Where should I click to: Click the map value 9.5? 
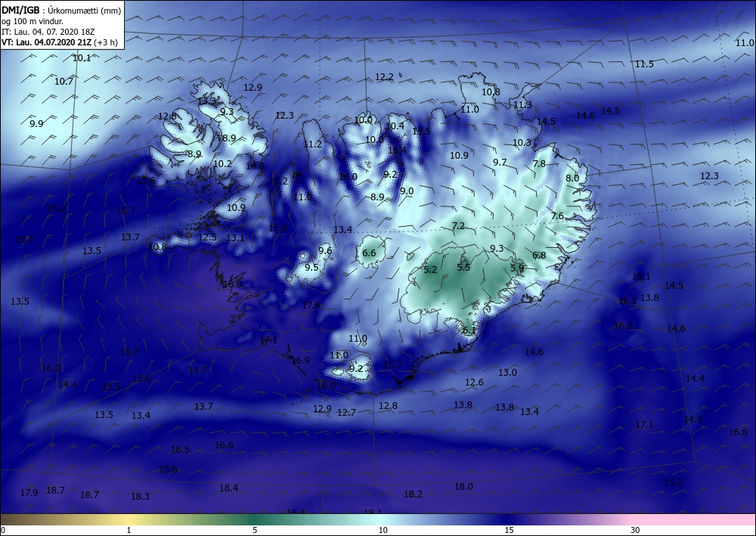point(311,268)
